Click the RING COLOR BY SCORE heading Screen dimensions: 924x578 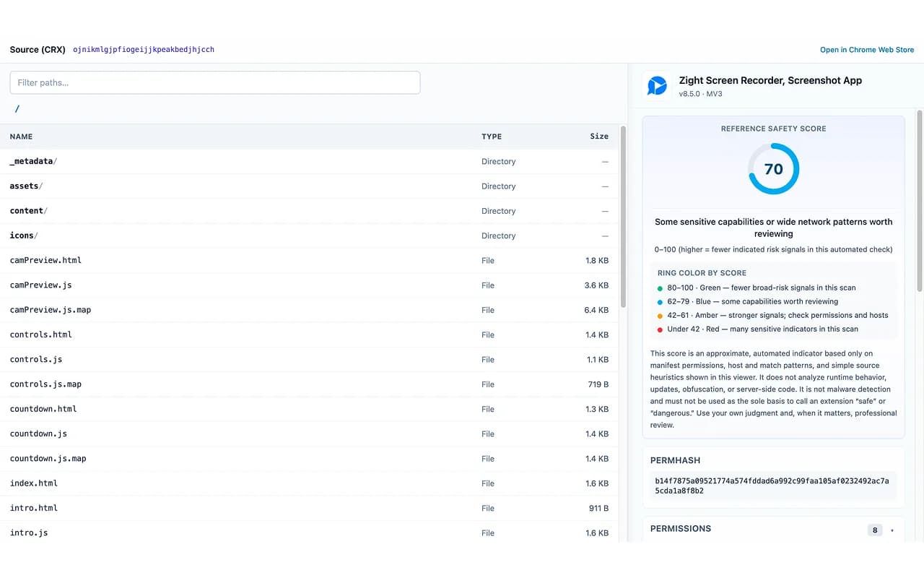[702, 273]
